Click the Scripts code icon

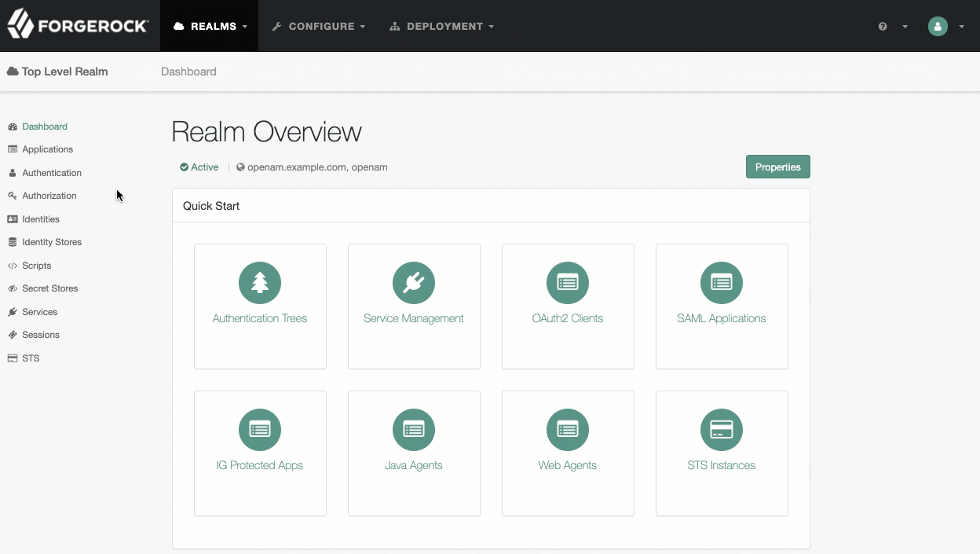tap(13, 266)
